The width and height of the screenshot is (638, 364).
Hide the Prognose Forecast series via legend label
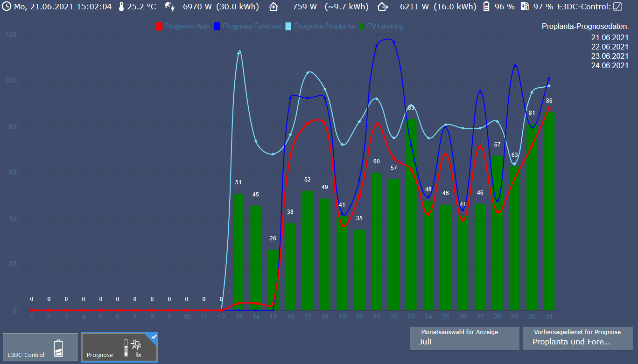click(x=252, y=26)
